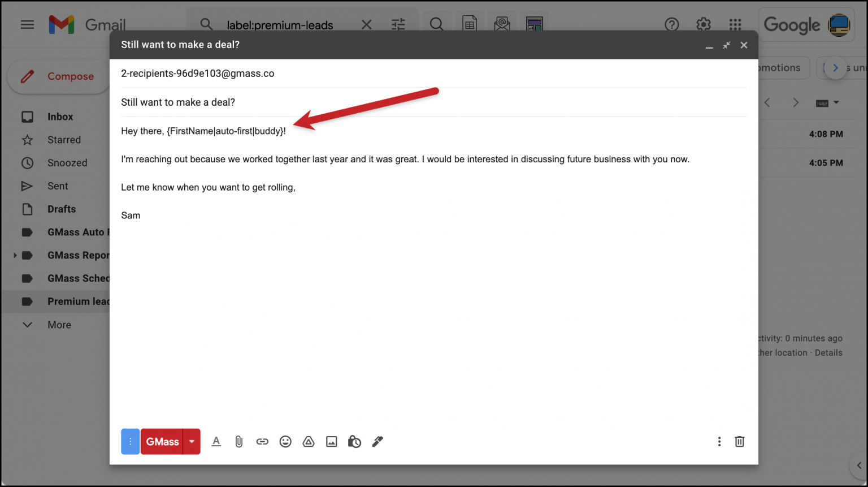Show text formatting options with the A icon

tap(216, 441)
